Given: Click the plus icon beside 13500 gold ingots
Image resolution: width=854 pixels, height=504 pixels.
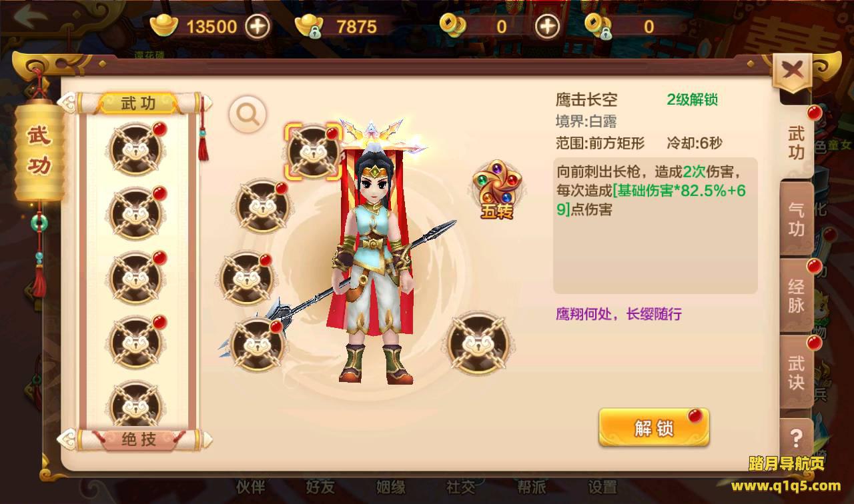Looking at the screenshot, I should pyautogui.click(x=258, y=26).
